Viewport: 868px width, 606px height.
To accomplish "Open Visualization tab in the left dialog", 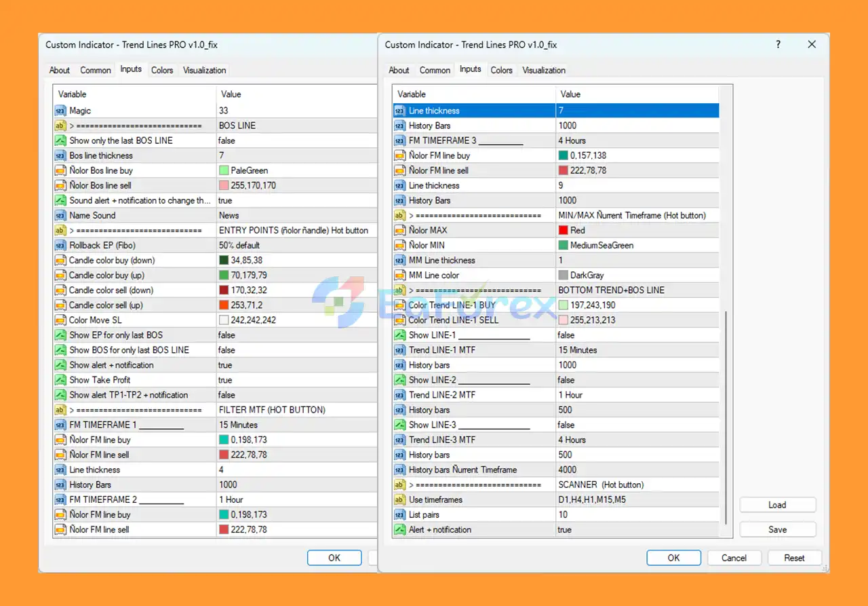I will coord(204,70).
